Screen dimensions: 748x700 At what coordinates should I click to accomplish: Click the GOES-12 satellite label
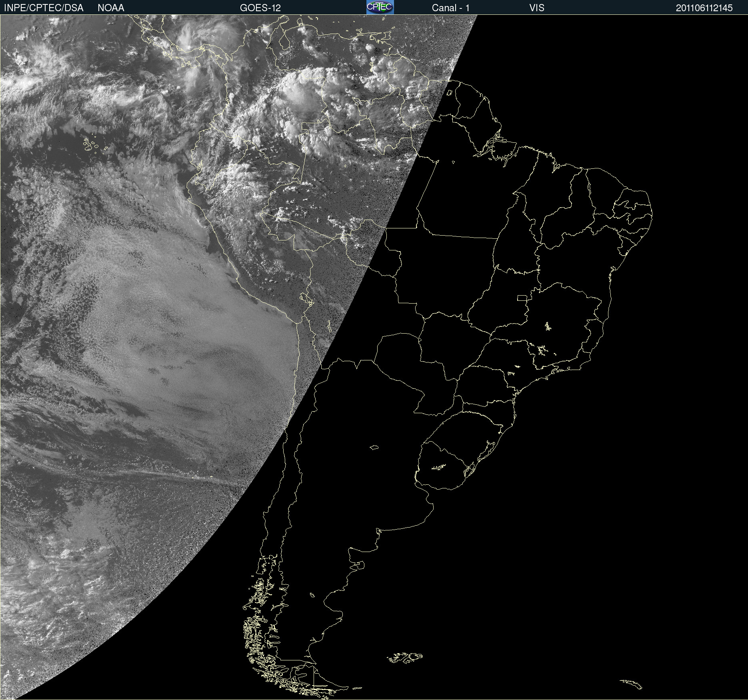(x=260, y=8)
